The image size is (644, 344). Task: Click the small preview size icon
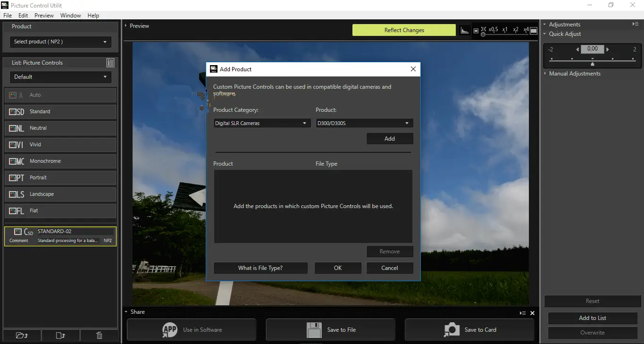[476, 30]
